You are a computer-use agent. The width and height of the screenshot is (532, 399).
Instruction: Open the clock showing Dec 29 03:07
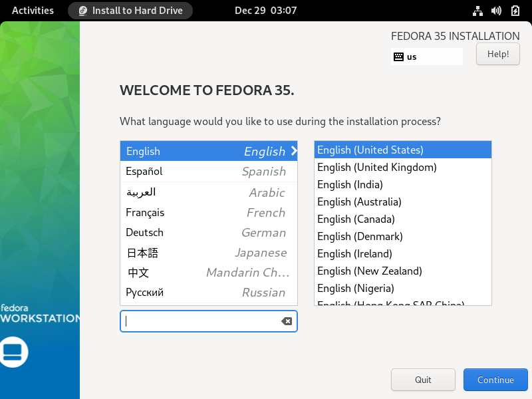tap(265, 11)
